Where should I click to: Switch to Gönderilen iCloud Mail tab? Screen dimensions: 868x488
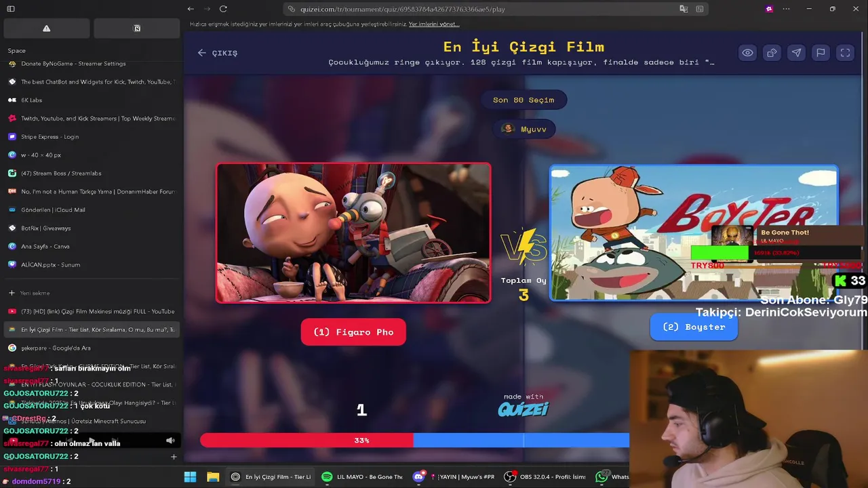[92, 210]
